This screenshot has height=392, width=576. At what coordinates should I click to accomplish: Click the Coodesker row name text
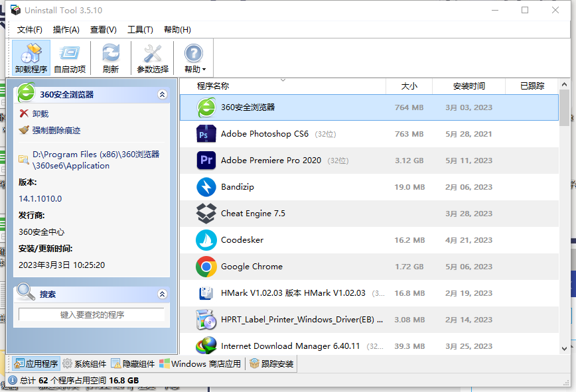[242, 240]
